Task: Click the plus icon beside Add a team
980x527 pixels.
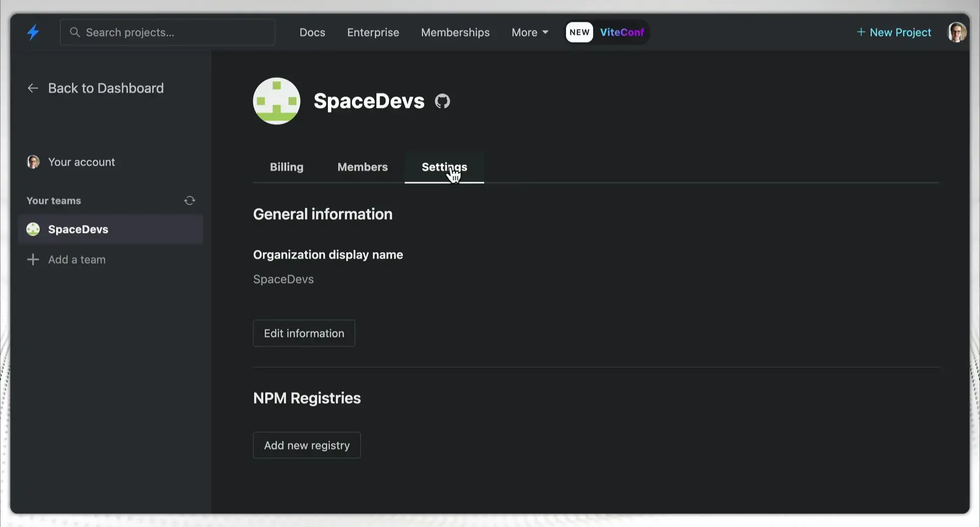Action: click(33, 259)
